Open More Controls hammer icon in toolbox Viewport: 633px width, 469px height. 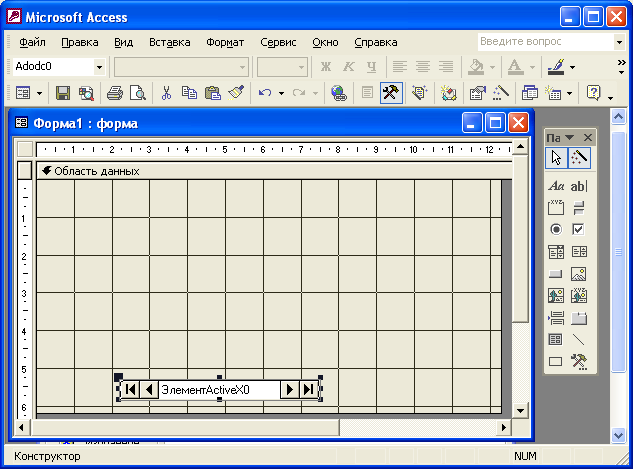point(579,361)
